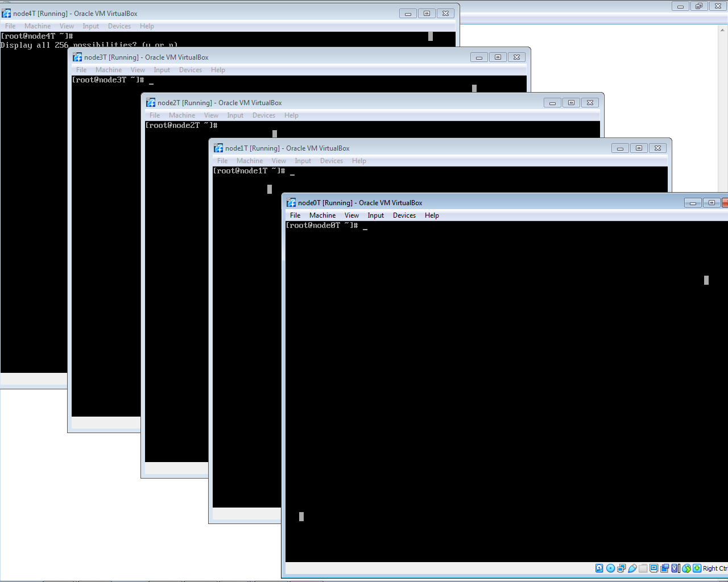The image size is (728, 582).
Task: Click the display indicator icon in node0T status bar
Action: 653,568
